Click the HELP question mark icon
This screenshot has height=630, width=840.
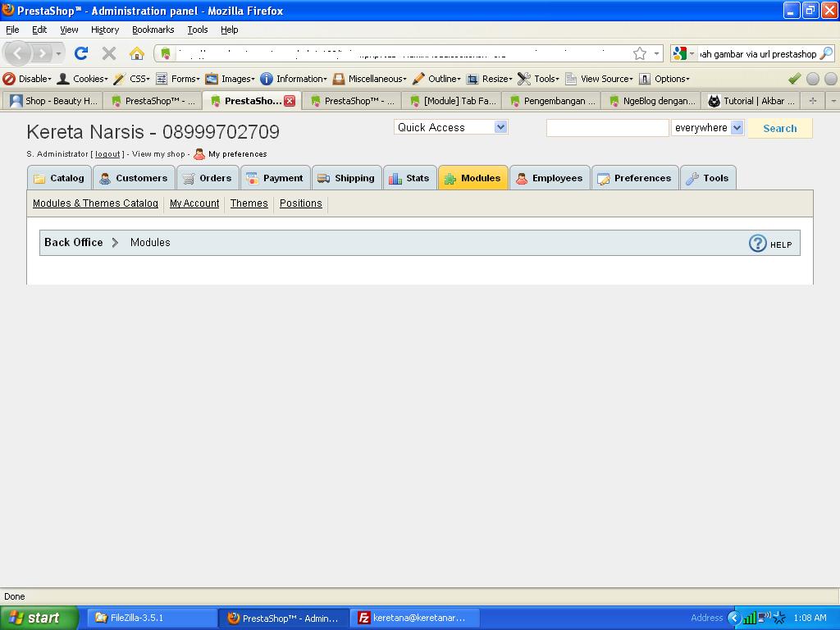(757, 243)
